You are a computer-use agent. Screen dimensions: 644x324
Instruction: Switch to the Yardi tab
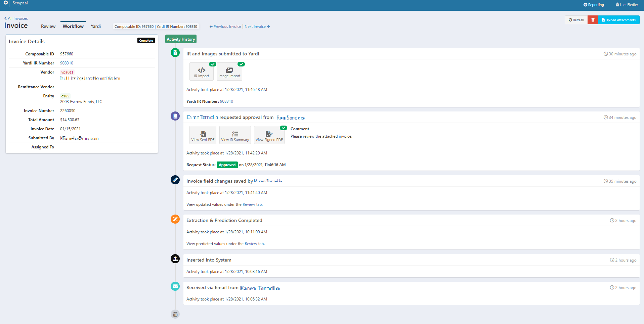point(96,26)
